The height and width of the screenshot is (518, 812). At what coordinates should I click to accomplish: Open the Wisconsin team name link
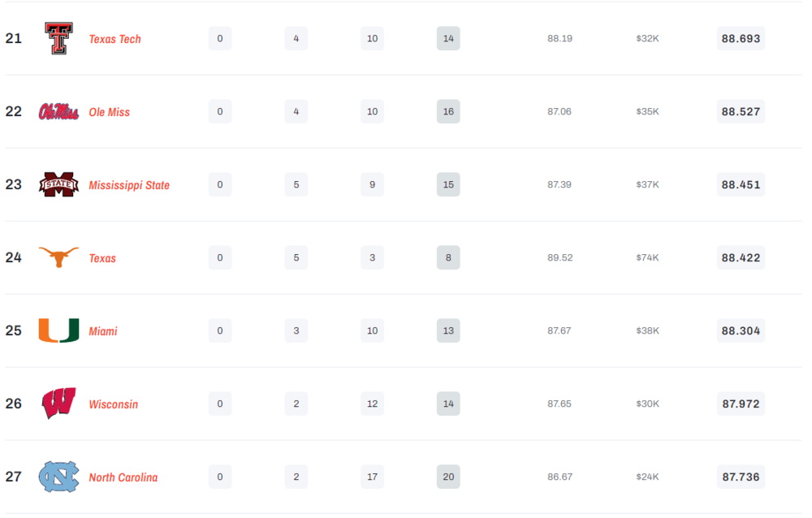pos(113,404)
